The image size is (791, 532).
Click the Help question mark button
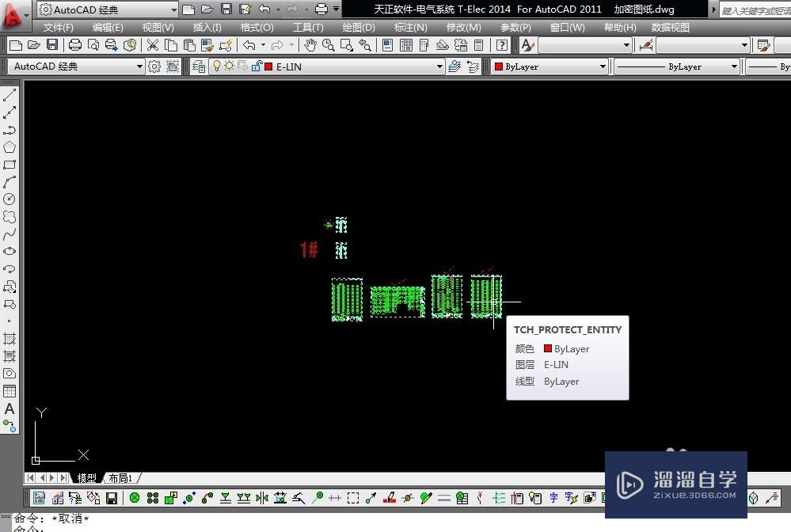[501, 45]
